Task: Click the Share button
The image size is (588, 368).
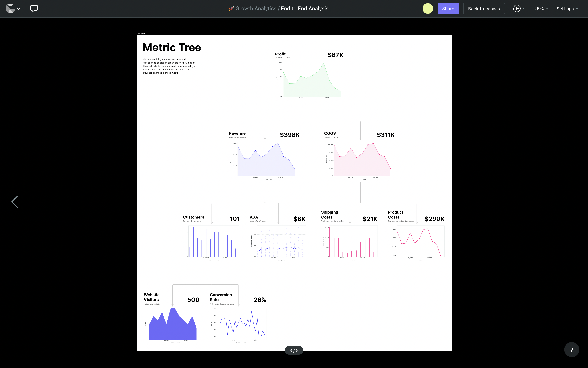Action: (x=448, y=9)
